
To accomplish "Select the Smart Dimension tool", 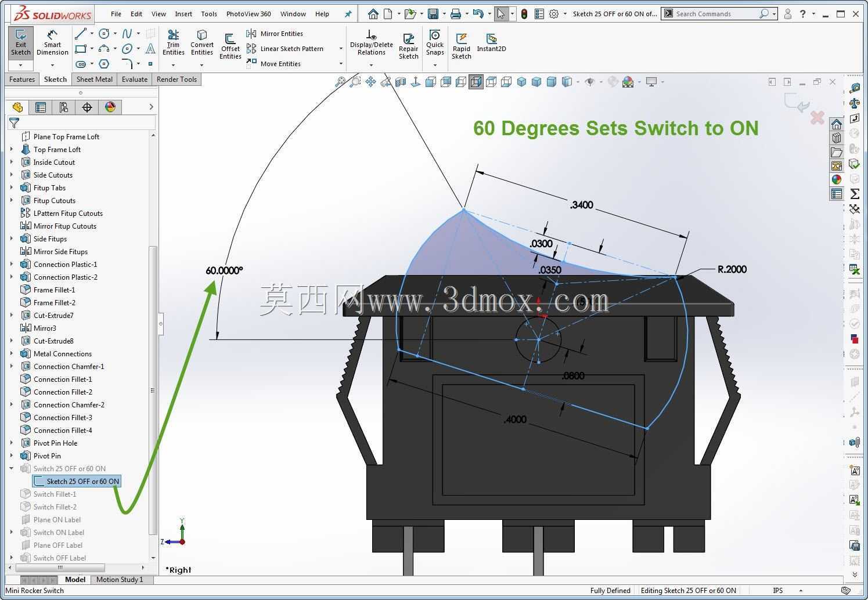I will click(x=52, y=44).
